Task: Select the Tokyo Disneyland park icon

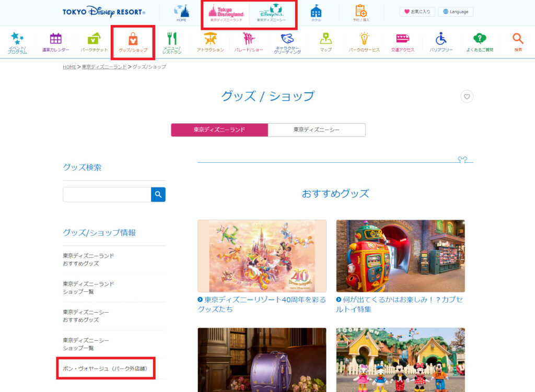Action: click(x=226, y=13)
